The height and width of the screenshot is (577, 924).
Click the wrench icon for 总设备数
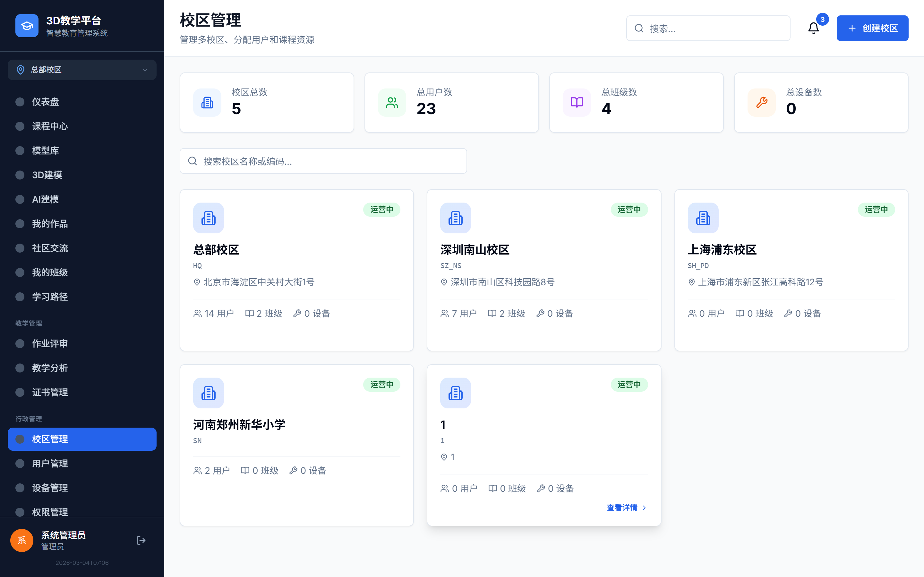click(761, 102)
